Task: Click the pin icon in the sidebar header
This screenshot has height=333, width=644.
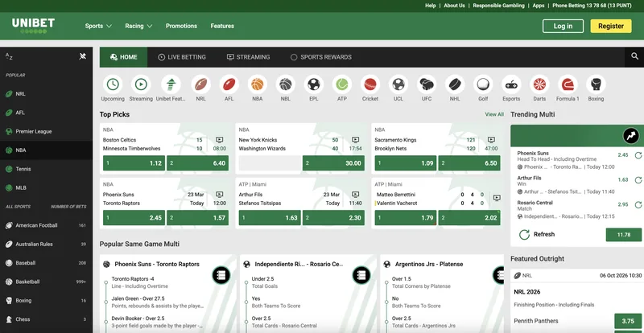Action: pyautogui.click(x=83, y=56)
